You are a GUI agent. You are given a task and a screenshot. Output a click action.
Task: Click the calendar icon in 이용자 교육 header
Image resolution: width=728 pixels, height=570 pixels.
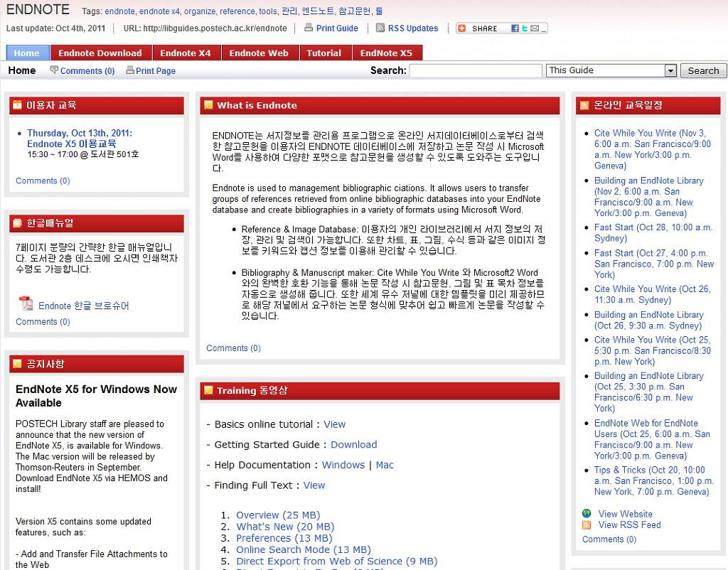[17, 105]
